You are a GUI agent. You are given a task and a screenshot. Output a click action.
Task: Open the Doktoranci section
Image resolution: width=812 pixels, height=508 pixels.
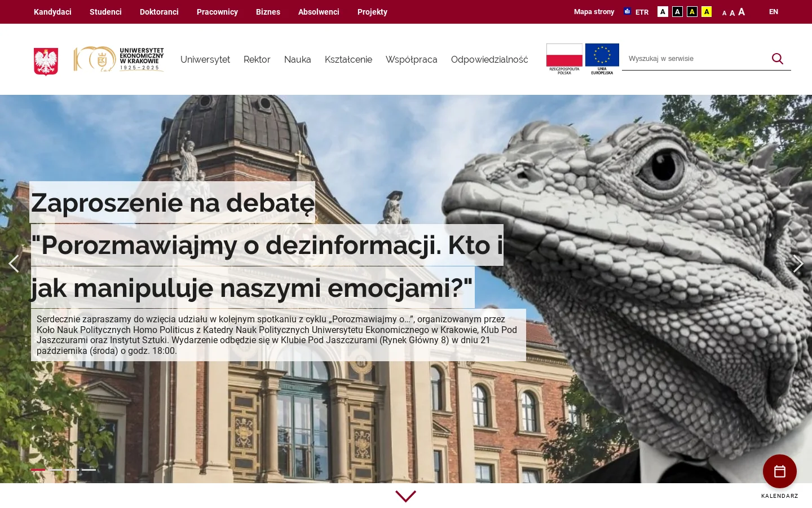159,12
